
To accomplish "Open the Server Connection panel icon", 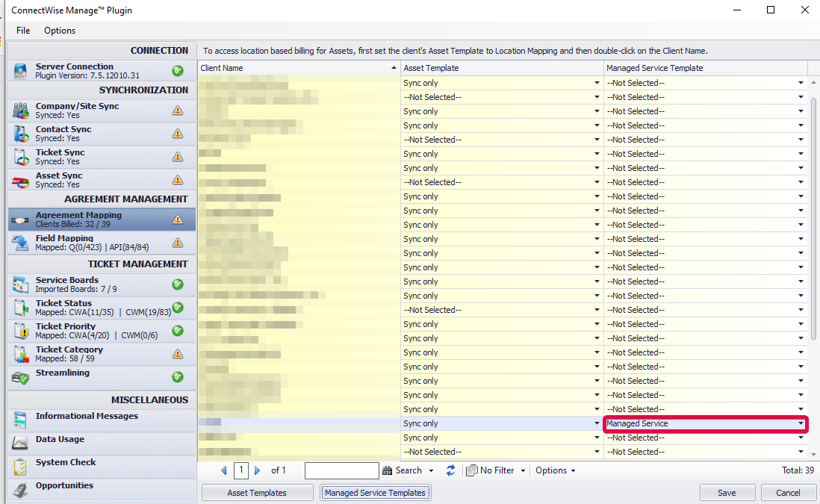I will (20, 71).
